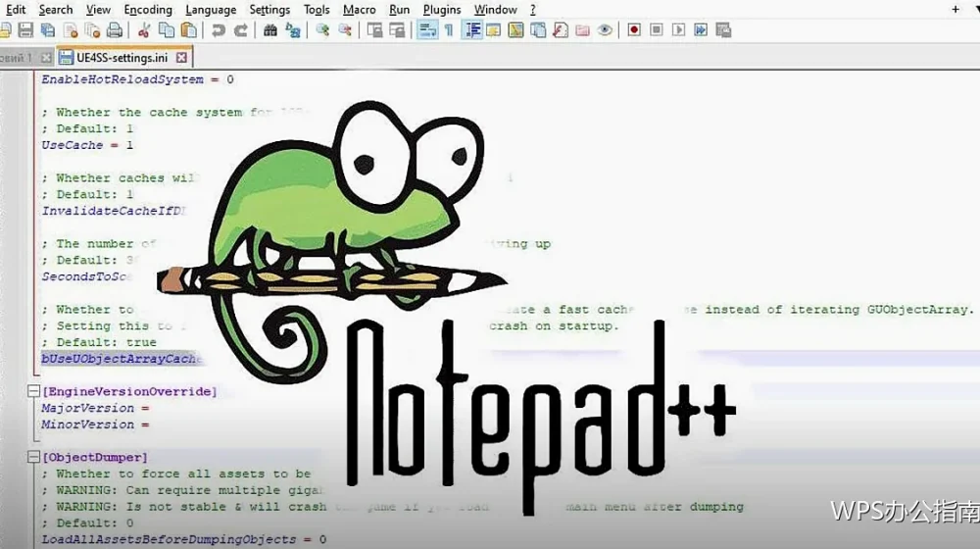This screenshot has width=980, height=549.
Task: Click the Paste clipboard icon
Action: pos(189,30)
